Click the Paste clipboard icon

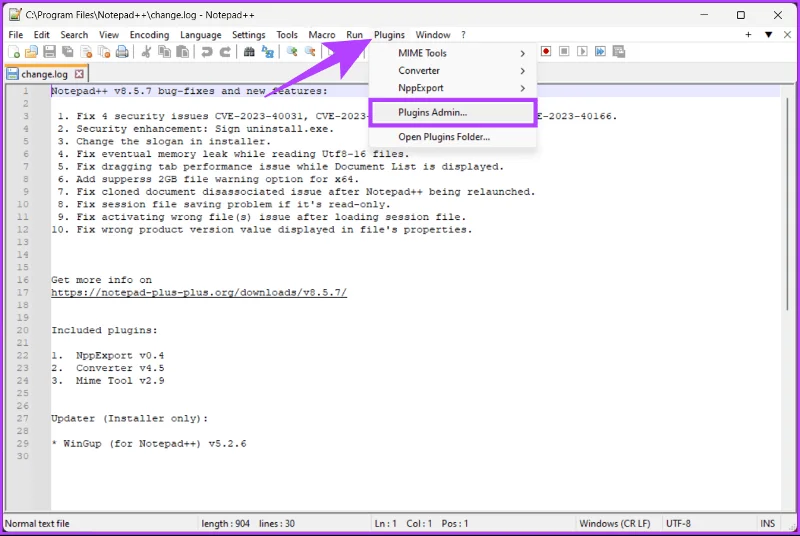(x=182, y=52)
